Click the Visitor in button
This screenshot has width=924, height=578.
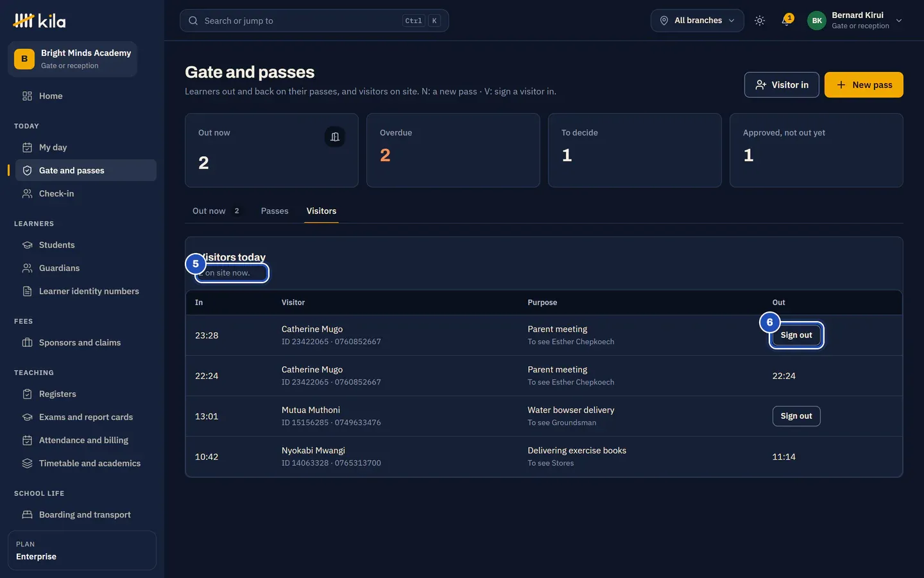coord(782,85)
